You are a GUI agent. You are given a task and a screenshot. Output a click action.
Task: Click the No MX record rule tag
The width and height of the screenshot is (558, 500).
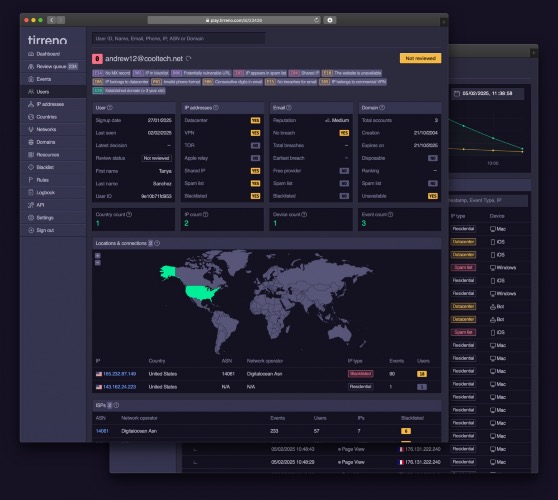pyautogui.click(x=112, y=73)
